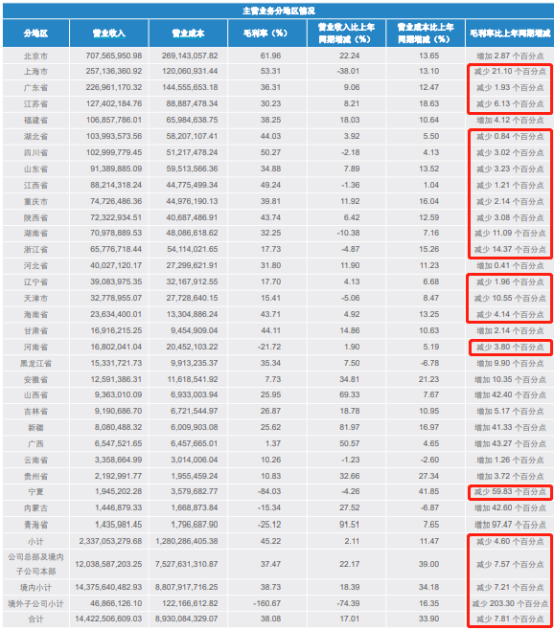Click the 浙江省 row label
Viewport: 554px width, 631px height.
point(36,250)
